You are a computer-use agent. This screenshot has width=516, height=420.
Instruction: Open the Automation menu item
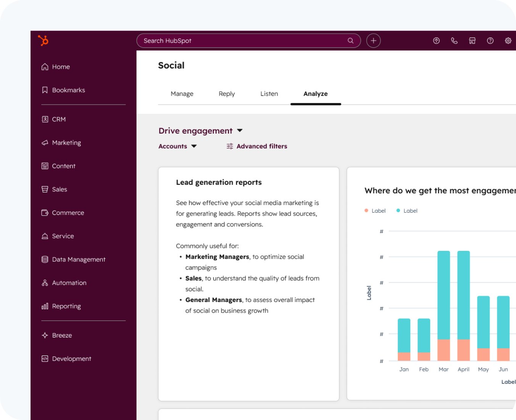pos(64,283)
